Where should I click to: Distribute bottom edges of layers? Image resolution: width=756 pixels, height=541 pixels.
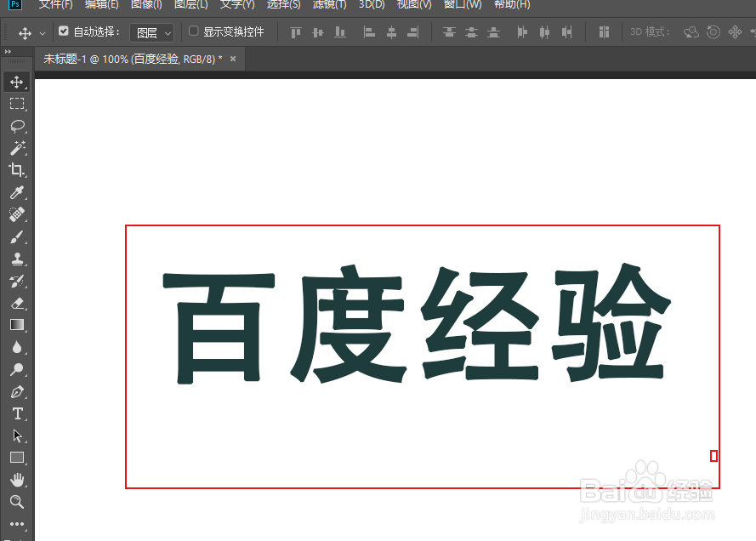click(x=493, y=32)
